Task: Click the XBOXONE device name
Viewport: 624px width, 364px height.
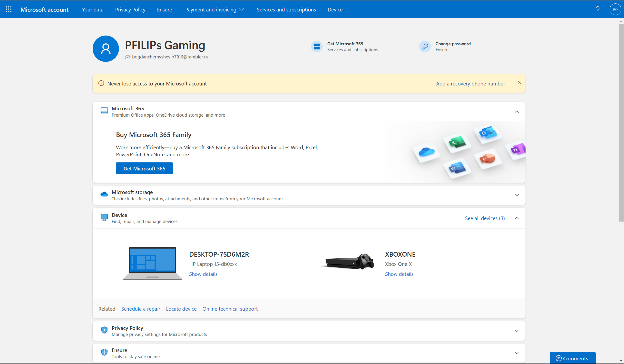Action: pyautogui.click(x=400, y=254)
